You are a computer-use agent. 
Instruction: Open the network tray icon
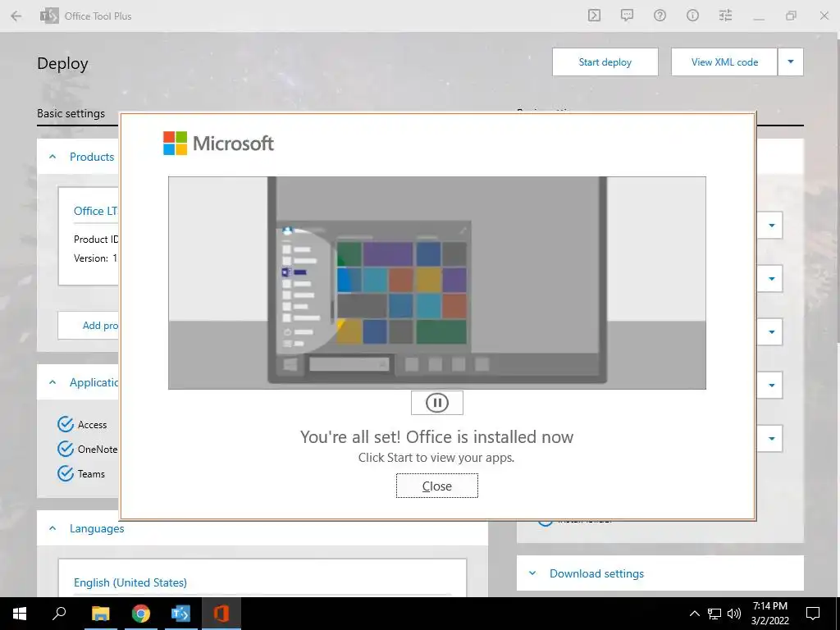coord(714,614)
